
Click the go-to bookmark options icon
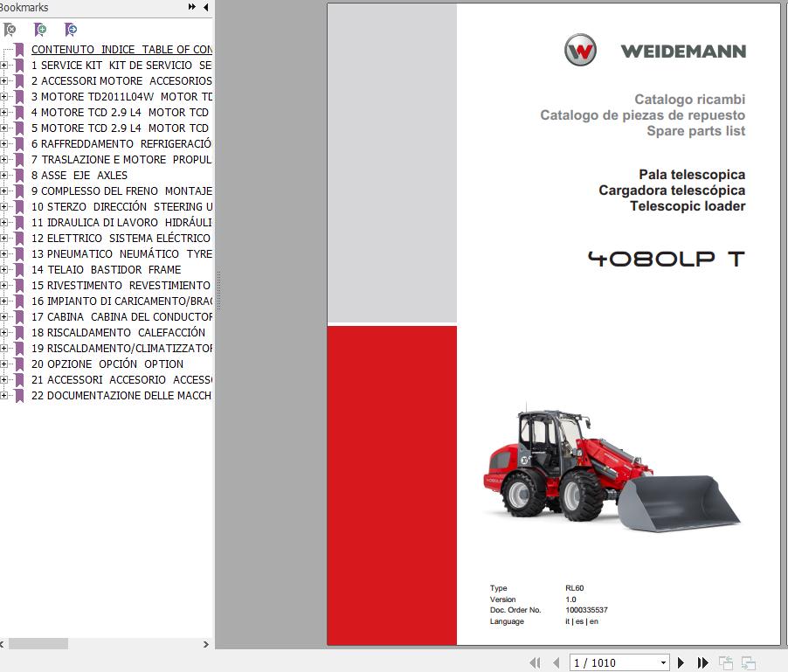(x=71, y=31)
